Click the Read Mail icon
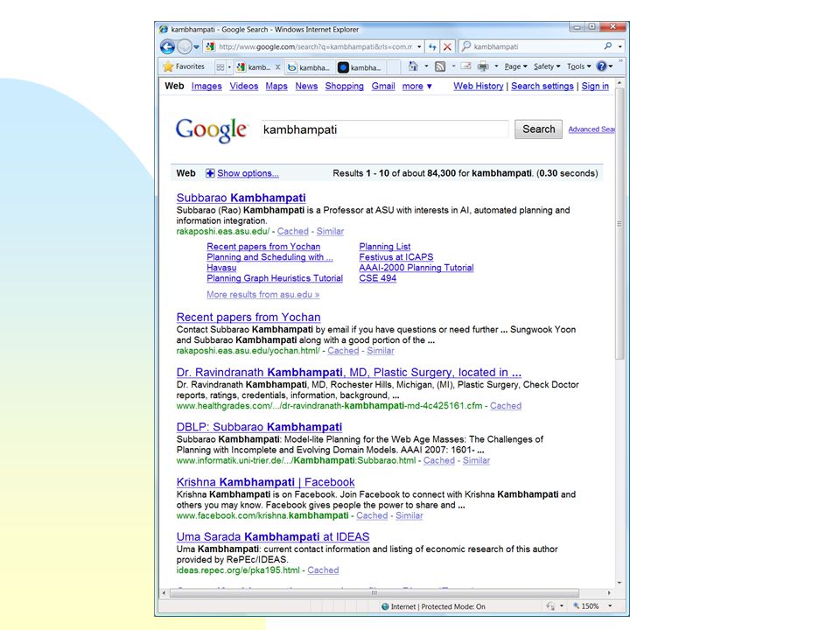Screen dimensions: 840x630 [x=466, y=66]
